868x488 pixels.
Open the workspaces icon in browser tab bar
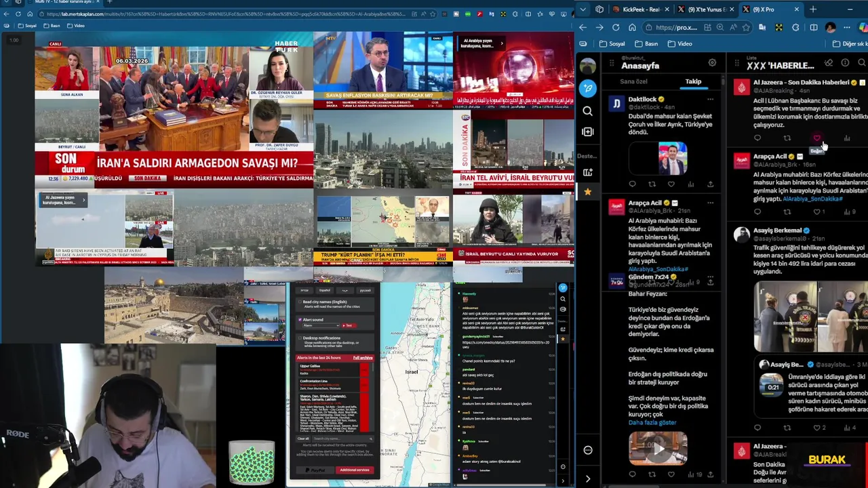coord(599,9)
